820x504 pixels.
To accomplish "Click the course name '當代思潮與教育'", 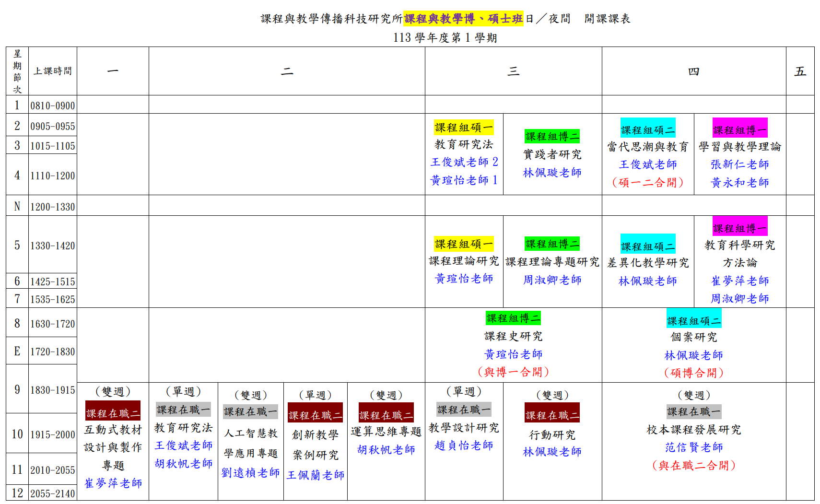I will tap(648, 147).
